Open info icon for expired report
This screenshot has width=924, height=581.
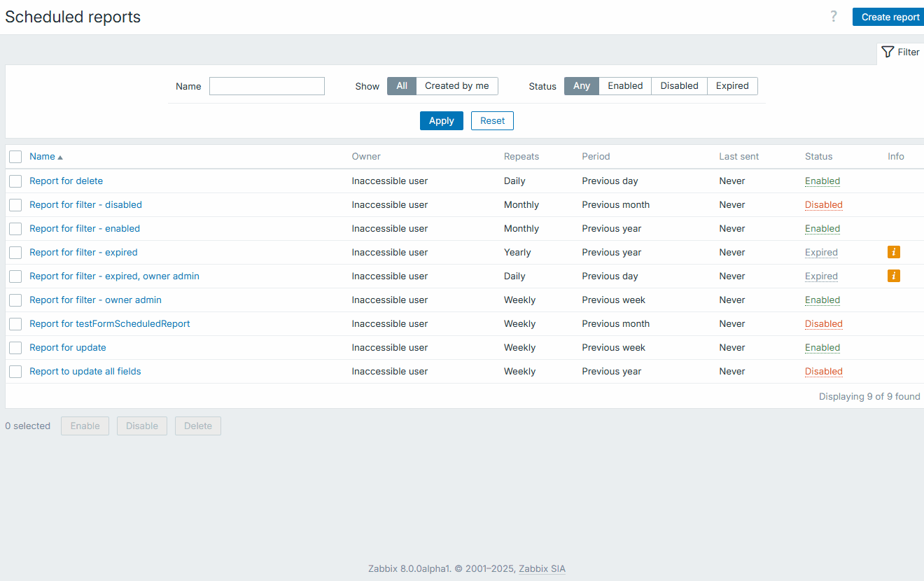(894, 252)
